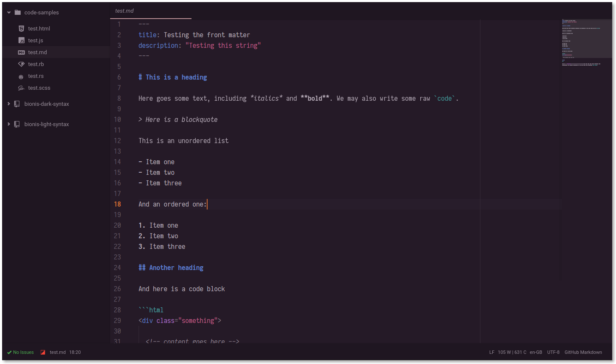Click cursor position 18:20 in status bar

pyautogui.click(x=75, y=352)
